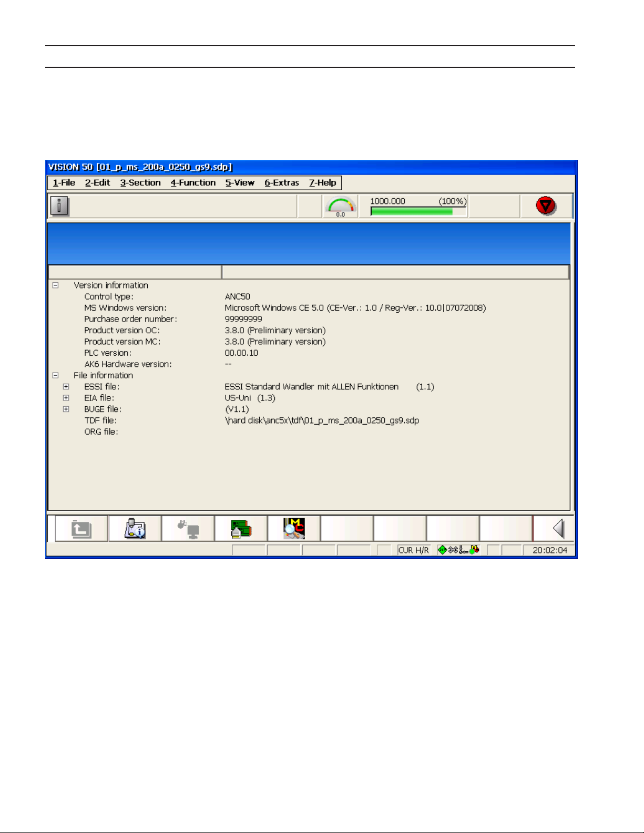Open the green circuit board hardware softkey
Image resolution: width=644 pixels, height=833 pixels.
(241, 529)
